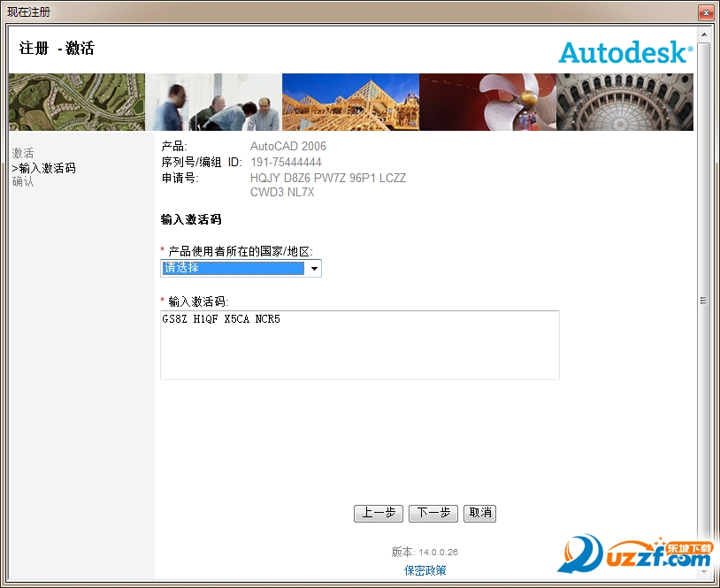
Task: Click the Autodesk logo
Action: (x=625, y=52)
